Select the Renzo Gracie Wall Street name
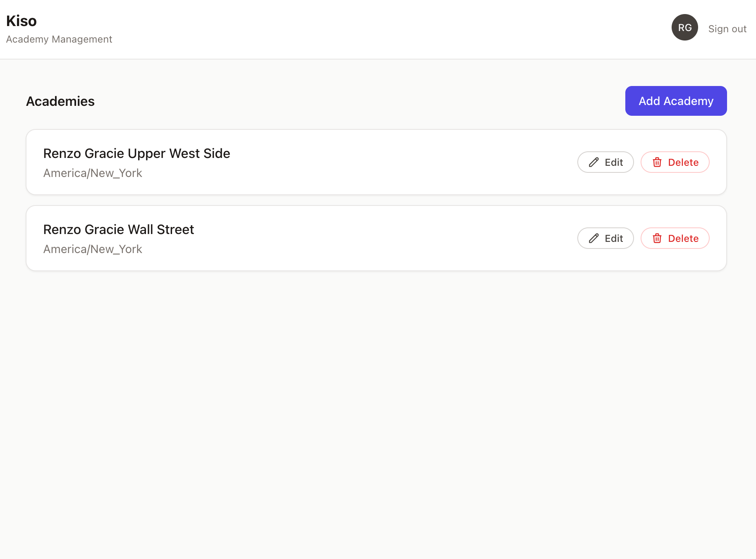 point(119,229)
